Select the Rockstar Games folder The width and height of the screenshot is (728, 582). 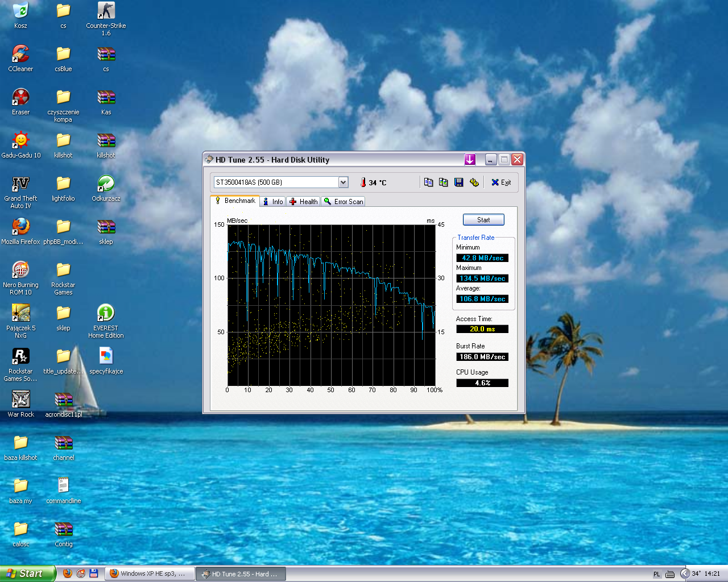pos(63,278)
